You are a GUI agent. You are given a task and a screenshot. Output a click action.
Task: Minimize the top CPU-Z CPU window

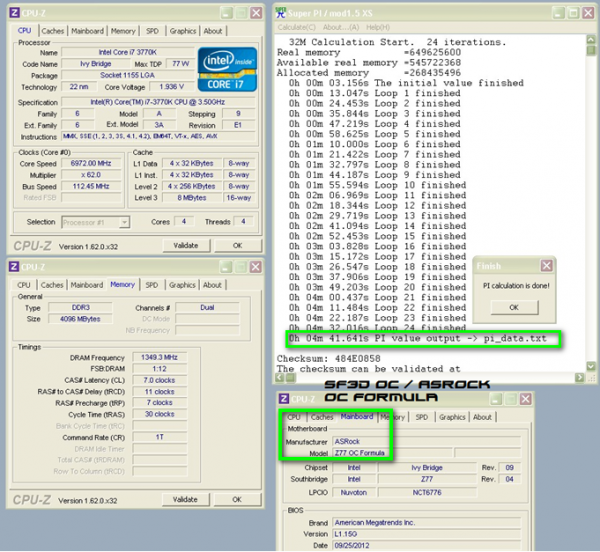(227, 13)
